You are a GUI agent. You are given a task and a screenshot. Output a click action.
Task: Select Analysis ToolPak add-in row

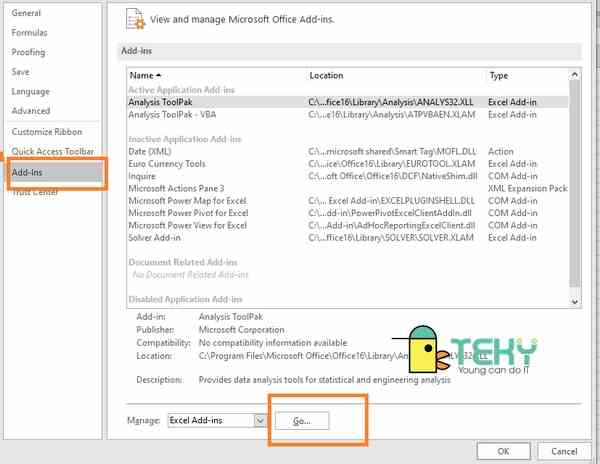point(347,102)
